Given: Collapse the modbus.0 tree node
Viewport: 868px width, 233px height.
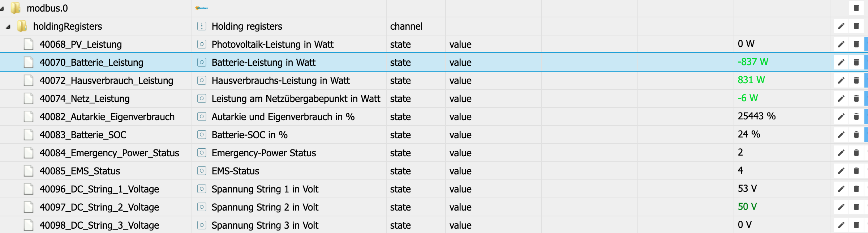Looking at the screenshot, I should point(2,8).
